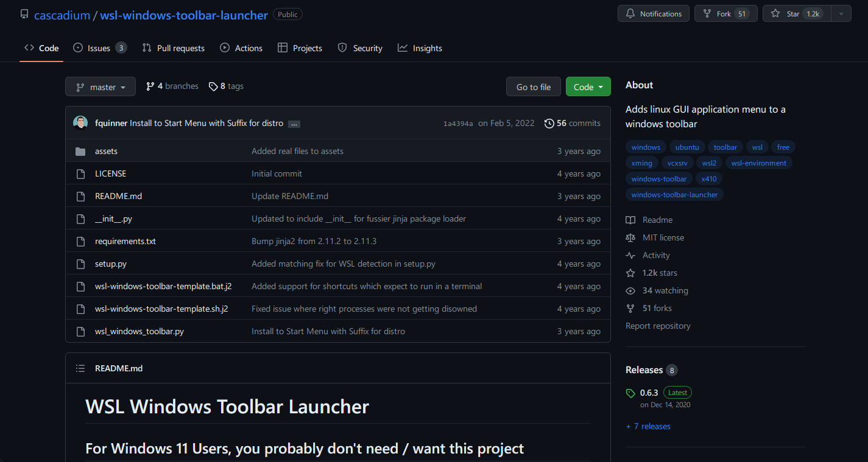Image resolution: width=868 pixels, height=462 pixels.
Task: Open the wsl-windows-toolbar-launcher repository link
Action: pos(183,15)
